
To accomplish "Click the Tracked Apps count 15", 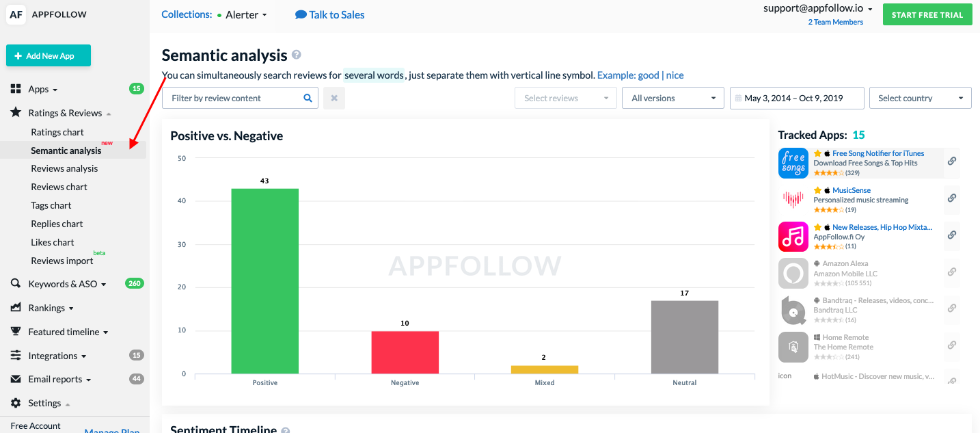I will click(x=858, y=135).
